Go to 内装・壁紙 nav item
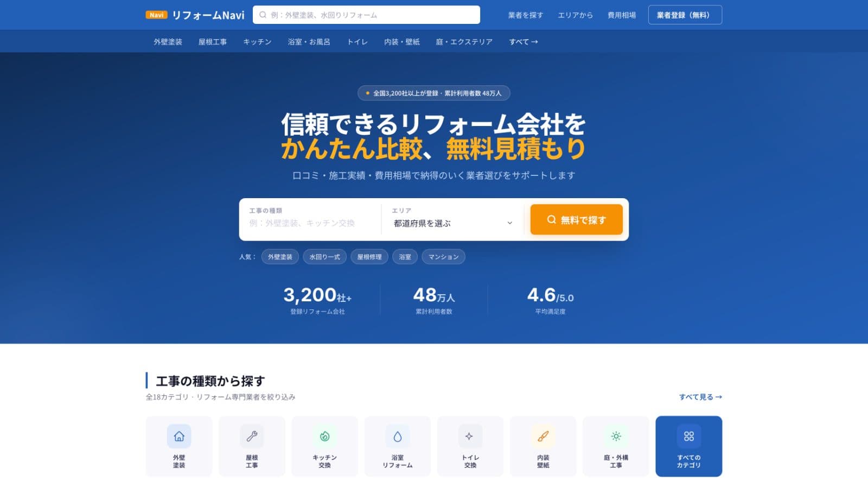868x500 pixels. [402, 42]
